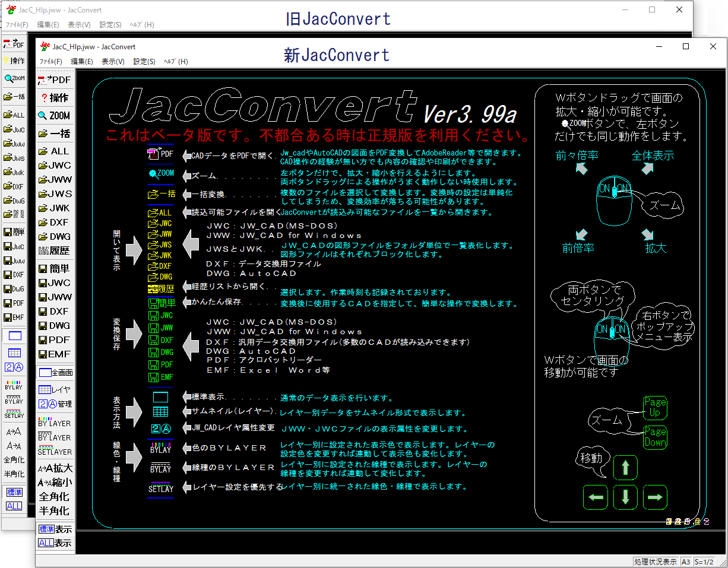Screen dimensions: 728x568
Task: Toggle レイヤ thumbnail view in the front toolbar
Action: point(54,390)
